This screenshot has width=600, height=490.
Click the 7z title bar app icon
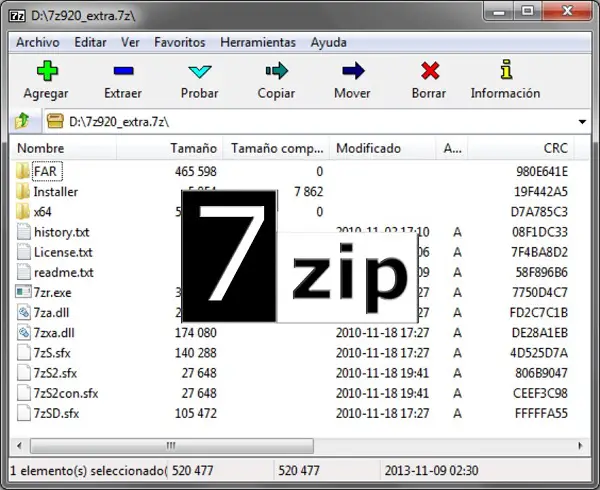click(17, 16)
